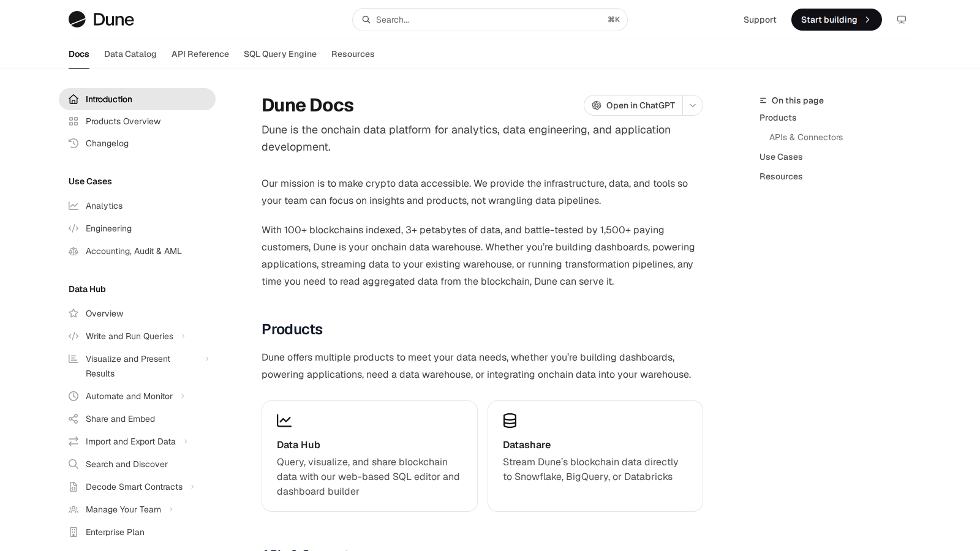
Task: Click the ChatGPT logo icon
Action: click(597, 105)
